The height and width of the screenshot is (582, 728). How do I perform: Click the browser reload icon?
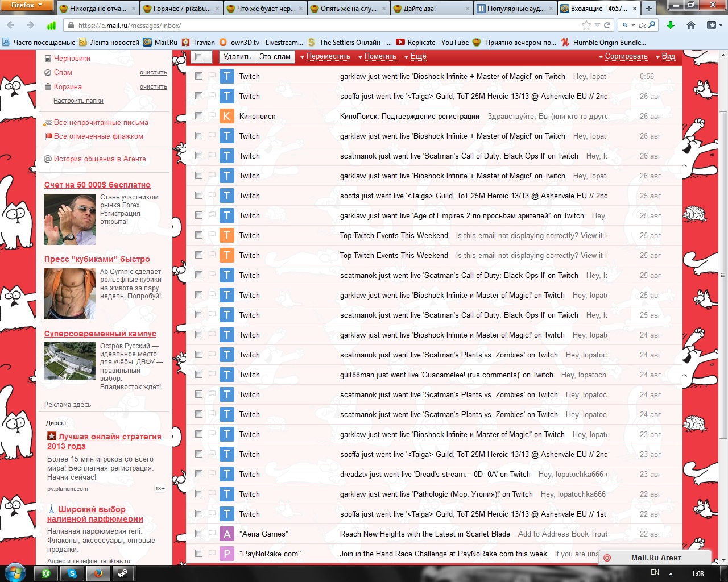pyautogui.click(x=607, y=25)
